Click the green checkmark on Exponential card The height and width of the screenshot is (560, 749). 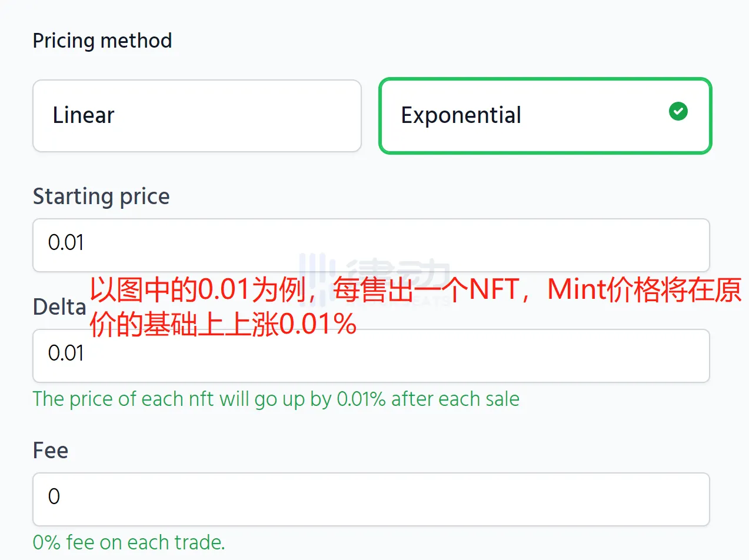[678, 111]
